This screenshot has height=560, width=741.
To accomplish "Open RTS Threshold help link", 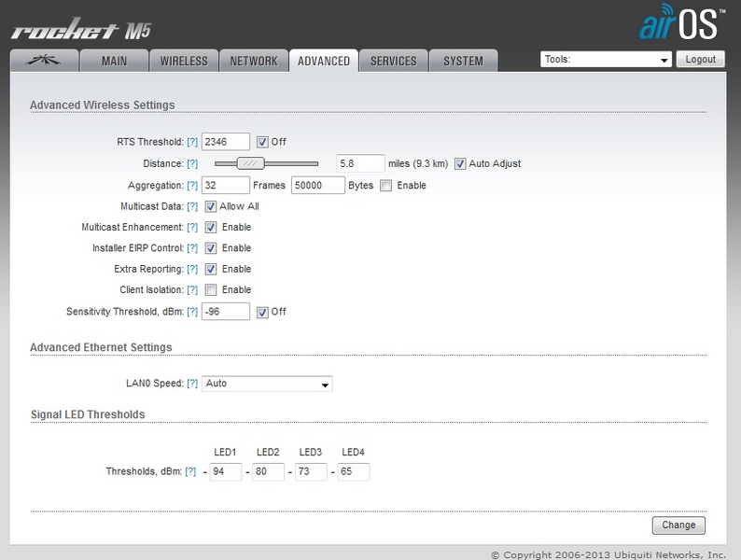I will [x=192, y=142].
